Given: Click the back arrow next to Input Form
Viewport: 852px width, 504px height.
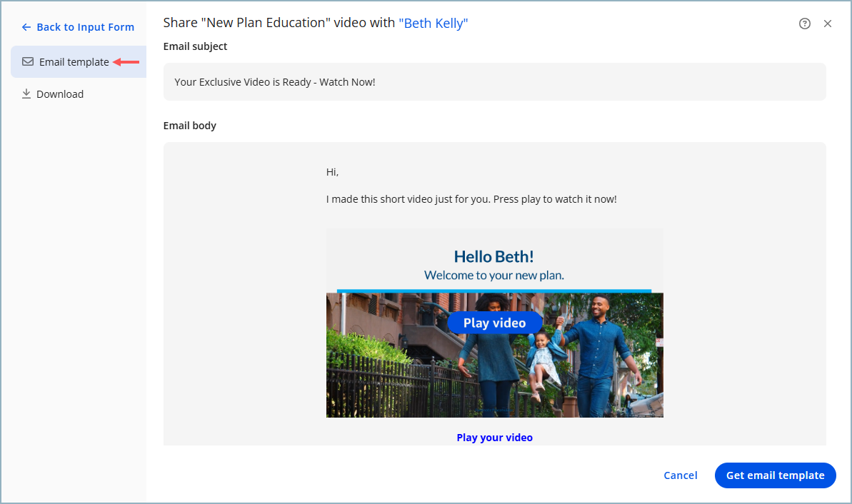Looking at the screenshot, I should (26, 26).
